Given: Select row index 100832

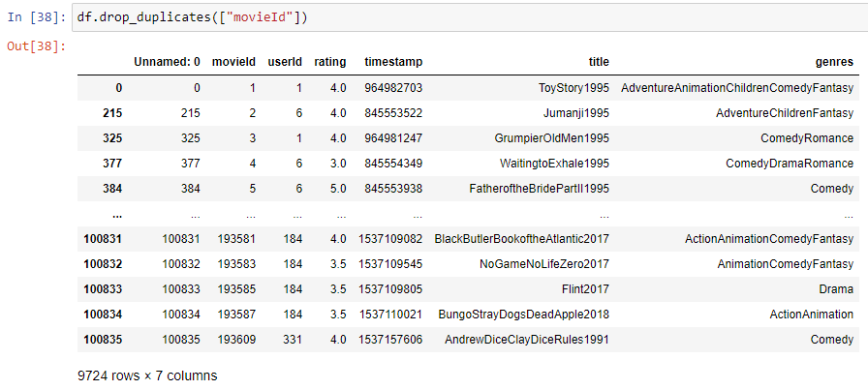Looking at the screenshot, I should click(x=103, y=264).
